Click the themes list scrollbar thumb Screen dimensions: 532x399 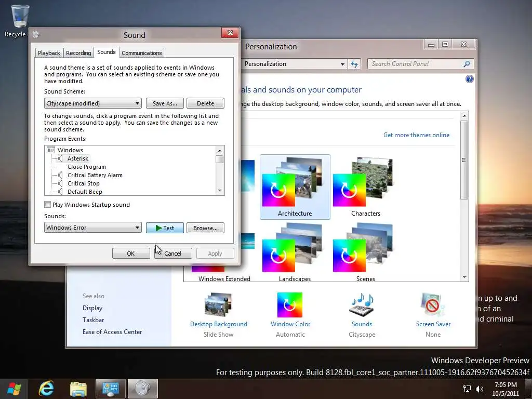pyautogui.click(x=464, y=159)
